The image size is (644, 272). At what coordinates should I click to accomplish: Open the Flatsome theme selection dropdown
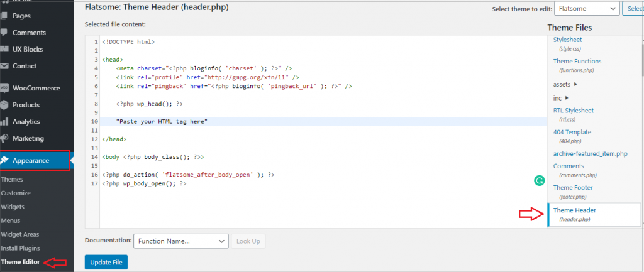(x=587, y=8)
